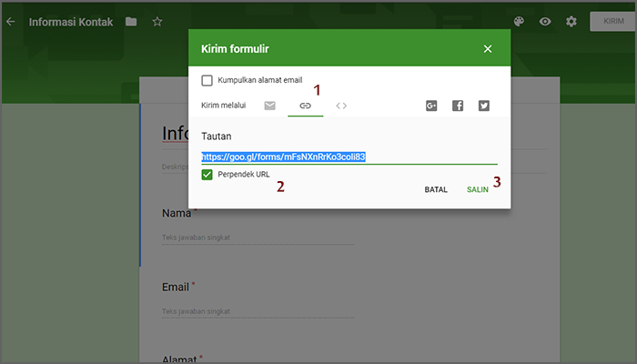The width and height of the screenshot is (637, 364).
Task: Uncheck the Perpendek URL checkbox
Action: click(207, 174)
